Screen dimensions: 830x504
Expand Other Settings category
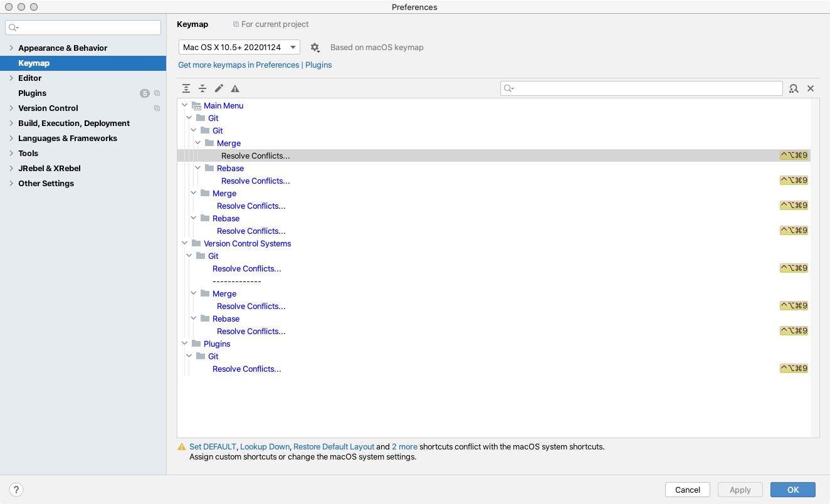coord(11,184)
